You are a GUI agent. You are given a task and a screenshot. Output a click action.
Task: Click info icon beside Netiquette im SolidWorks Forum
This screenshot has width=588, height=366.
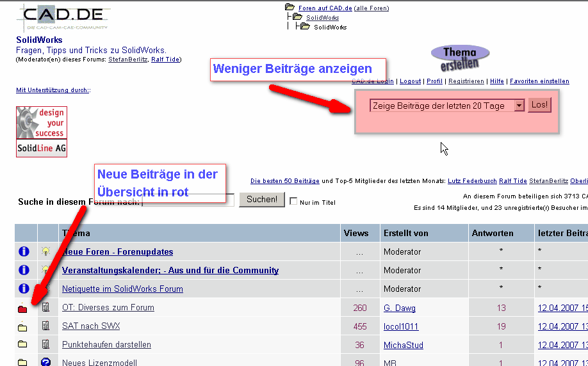pos(24,289)
